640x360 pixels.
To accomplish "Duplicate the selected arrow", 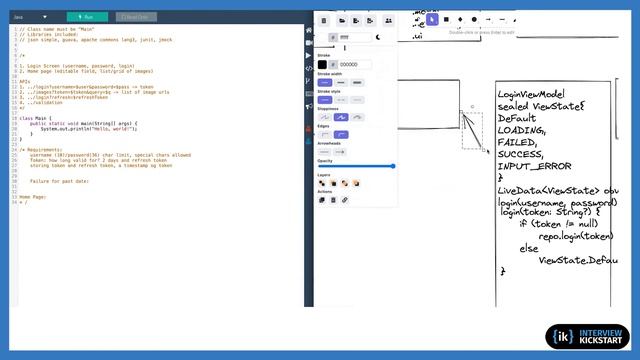I will pos(322,200).
